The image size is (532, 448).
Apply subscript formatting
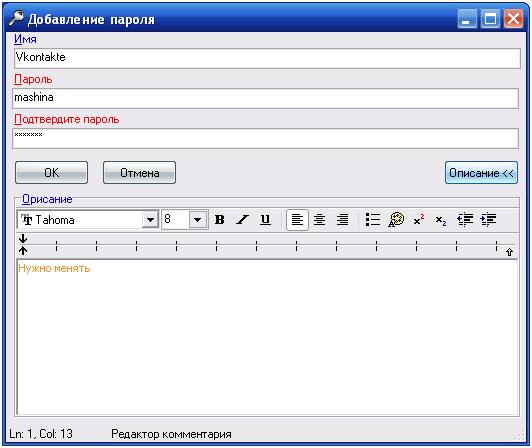(441, 220)
